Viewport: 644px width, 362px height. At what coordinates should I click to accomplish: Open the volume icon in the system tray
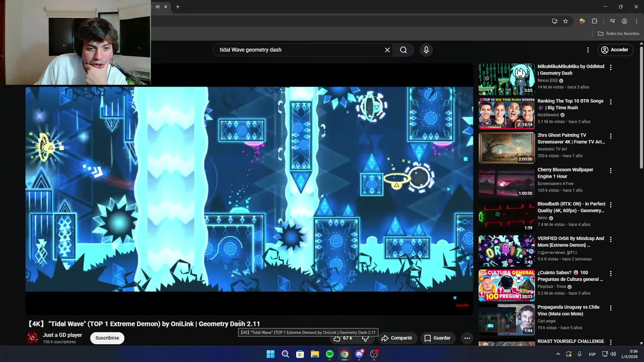(x=613, y=354)
